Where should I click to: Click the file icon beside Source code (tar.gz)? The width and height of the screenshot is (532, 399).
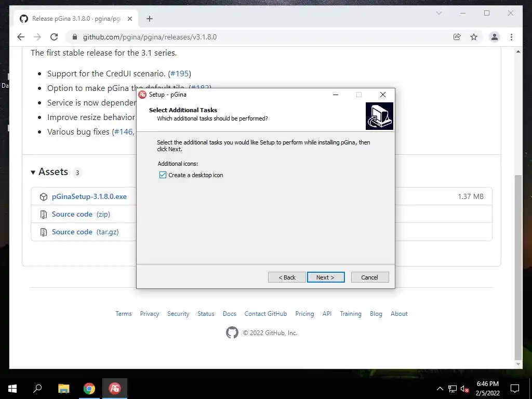(x=44, y=232)
